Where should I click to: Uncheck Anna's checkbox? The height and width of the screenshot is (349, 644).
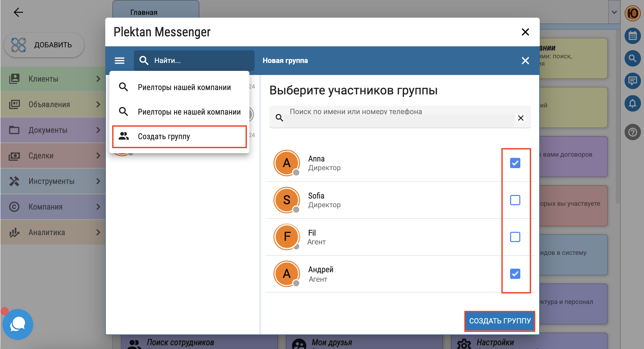[515, 163]
